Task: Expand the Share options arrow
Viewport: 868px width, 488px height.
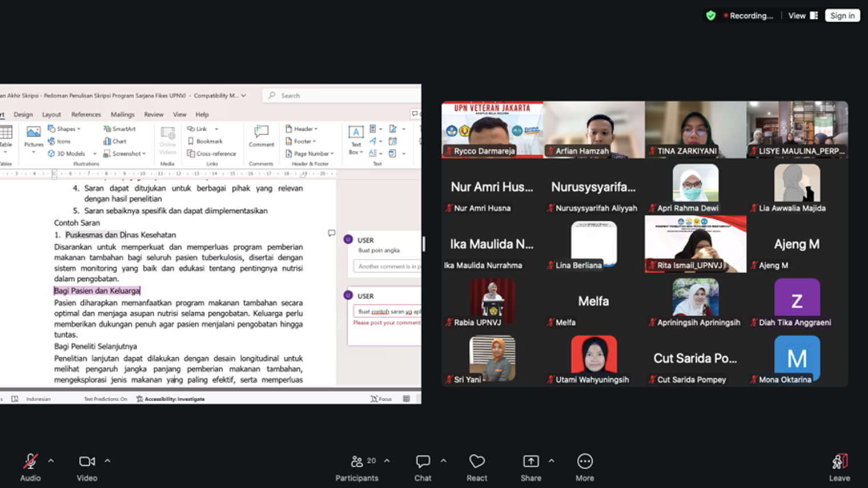Action: 551,461
